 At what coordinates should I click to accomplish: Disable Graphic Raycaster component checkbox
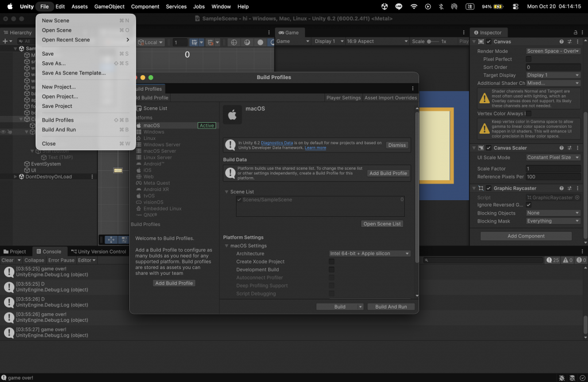489,188
